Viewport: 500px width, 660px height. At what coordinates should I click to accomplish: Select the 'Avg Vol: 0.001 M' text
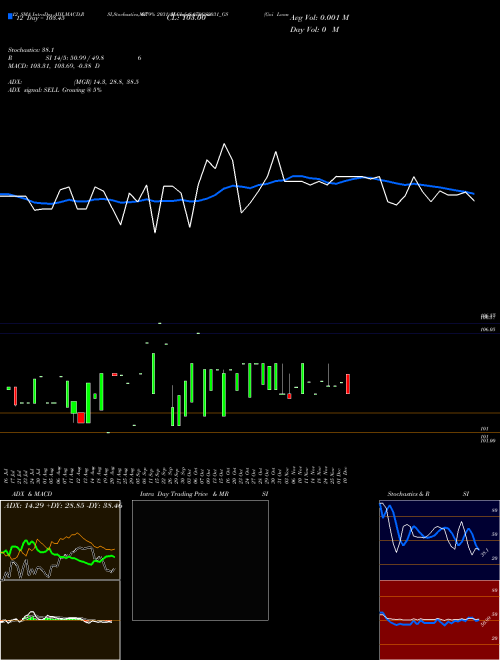point(319,17)
